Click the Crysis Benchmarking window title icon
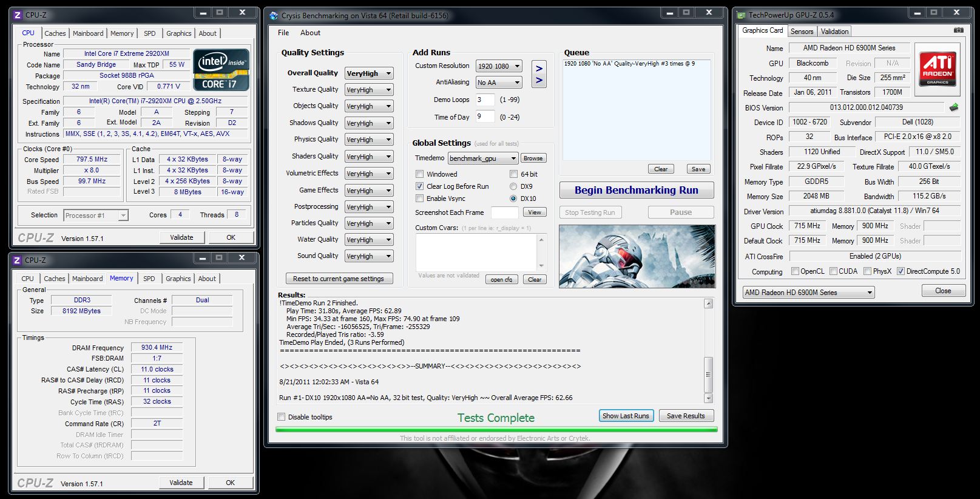The image size is (980, 499). click(274, 15)
